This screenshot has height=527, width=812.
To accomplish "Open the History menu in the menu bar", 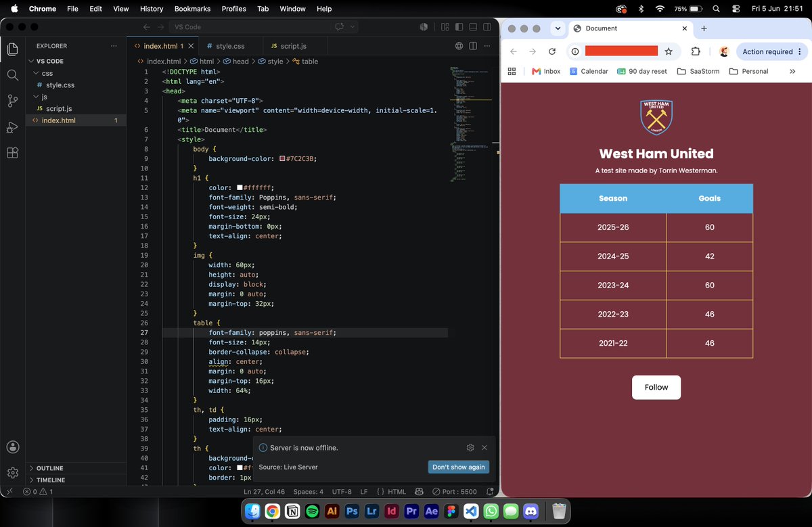I will [x=152, y=9].
